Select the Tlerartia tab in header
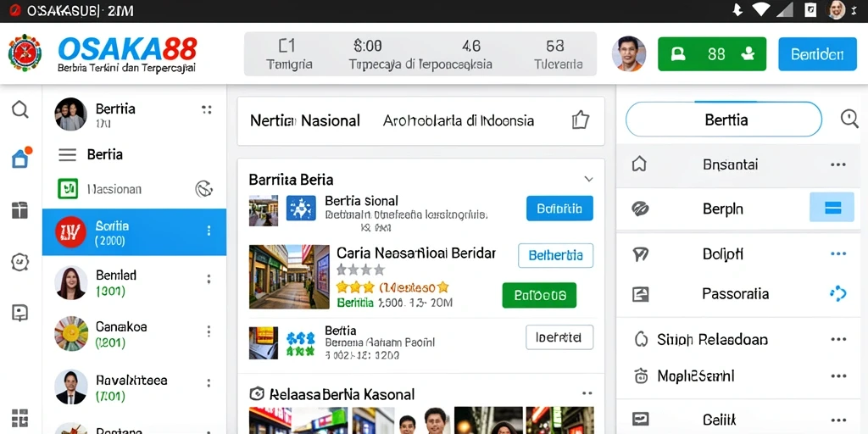The image size is (868, 434). (558, 54)
